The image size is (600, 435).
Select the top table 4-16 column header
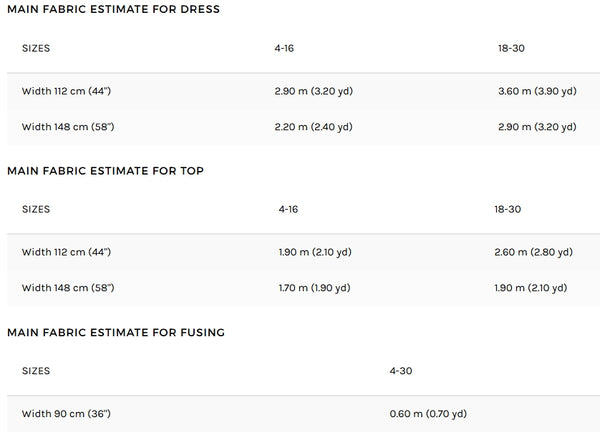(288, 209)
